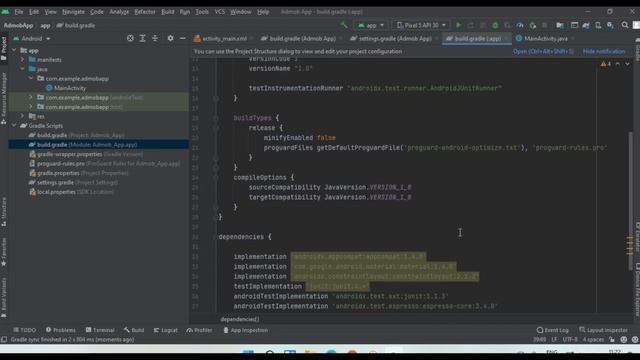Open the TODO tool window
Viewport: 640px width, 360px height.
(x=24, y=330)
